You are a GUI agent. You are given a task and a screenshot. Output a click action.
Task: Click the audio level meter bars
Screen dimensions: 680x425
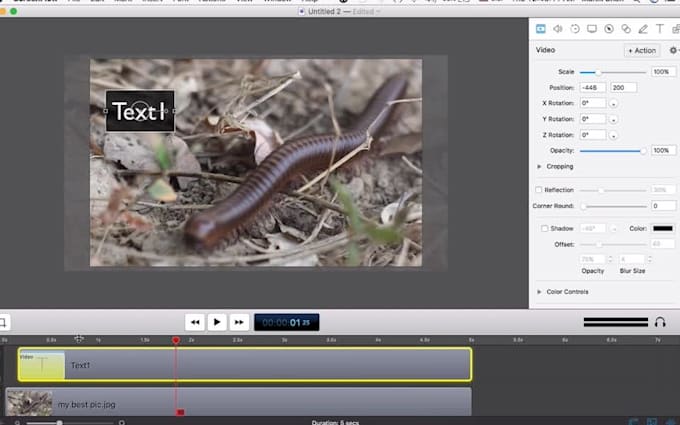pos(616,322)
